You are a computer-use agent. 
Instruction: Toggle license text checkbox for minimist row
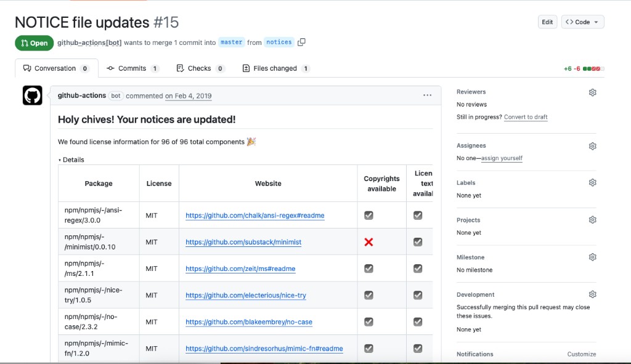click(x=418, y=242)
